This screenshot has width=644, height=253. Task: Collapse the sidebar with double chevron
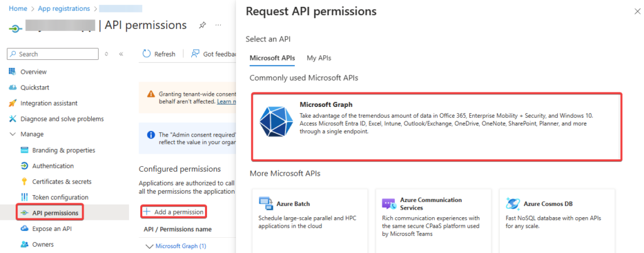coord(121,54)
